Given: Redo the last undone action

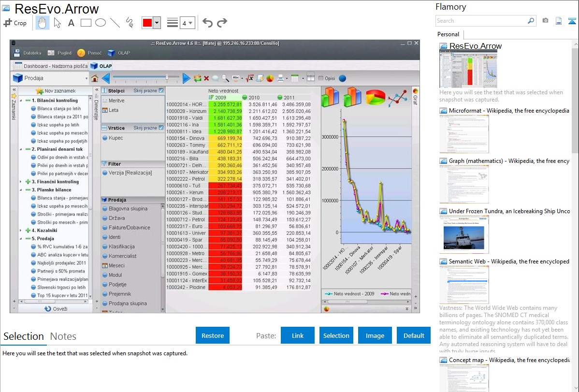Looking at the screenshot, I should pyautogui.click(x=222, y=23).
